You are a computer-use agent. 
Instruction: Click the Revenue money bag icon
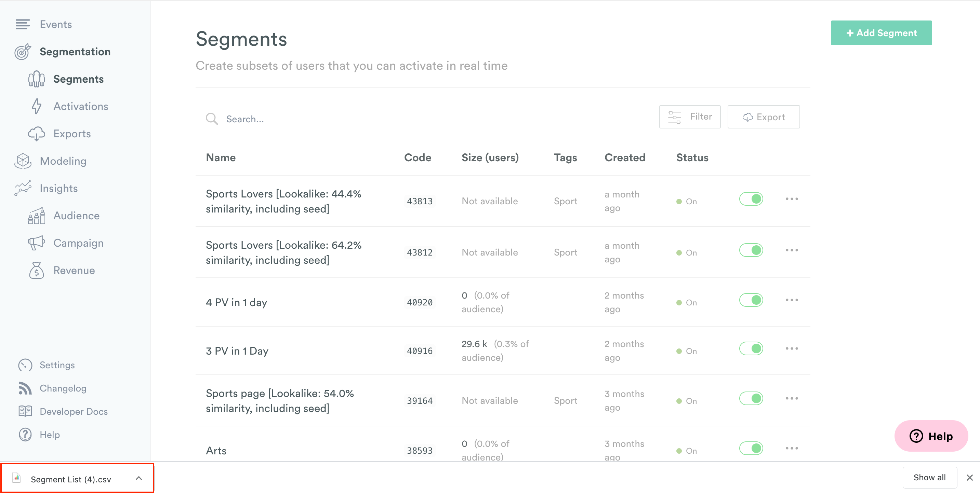37,270
